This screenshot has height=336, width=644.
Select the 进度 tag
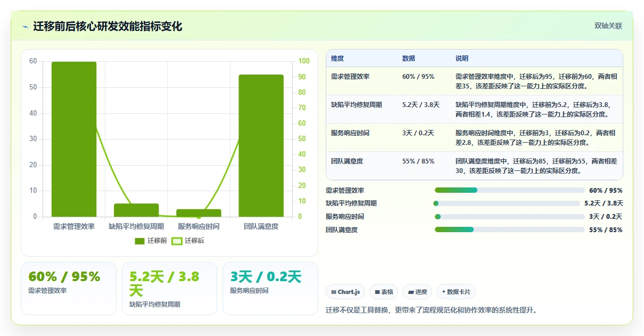coord(418,292)
